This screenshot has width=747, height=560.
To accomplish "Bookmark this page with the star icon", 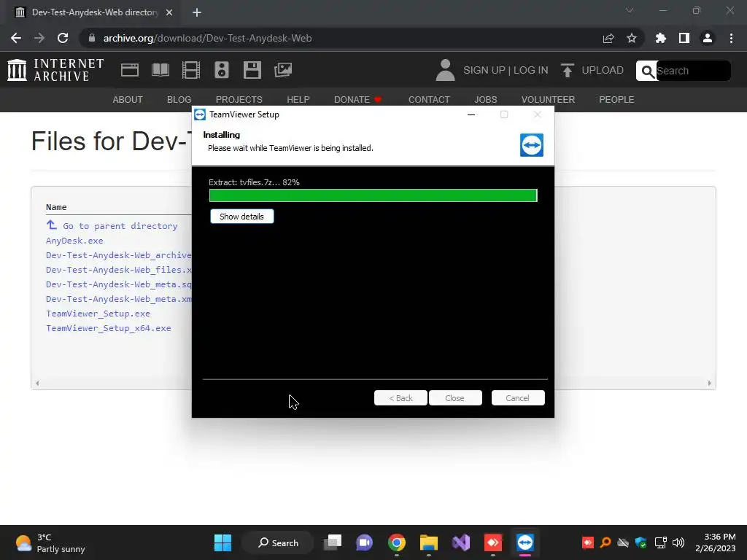I will click(x=632, y=38).
